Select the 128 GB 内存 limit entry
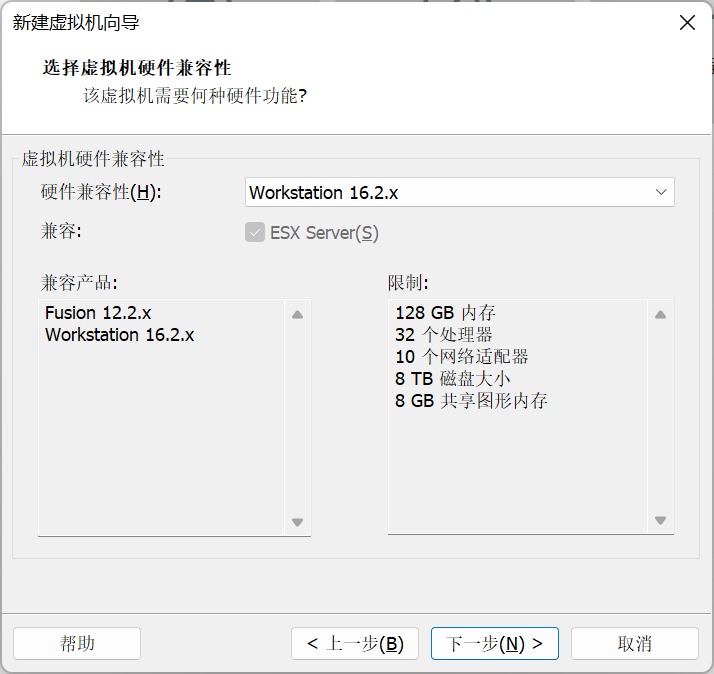Viewport: 714px width, 674px height. pos(445,313)
